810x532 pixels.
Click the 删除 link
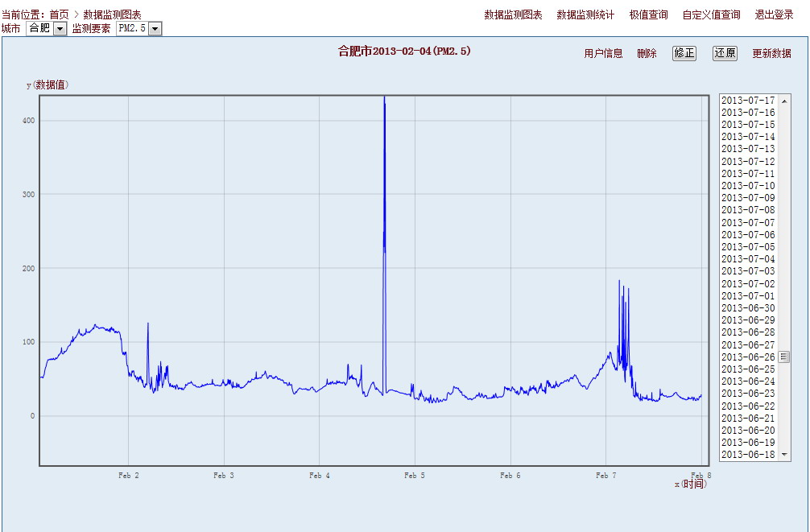(647, 53)
